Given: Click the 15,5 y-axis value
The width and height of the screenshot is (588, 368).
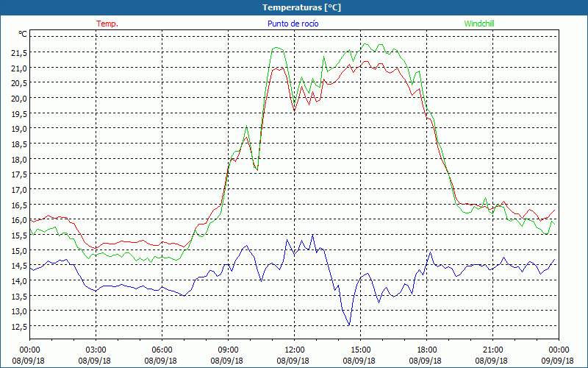Looking at the screenshot, I should pyautogui.click(x=19, y=236).
